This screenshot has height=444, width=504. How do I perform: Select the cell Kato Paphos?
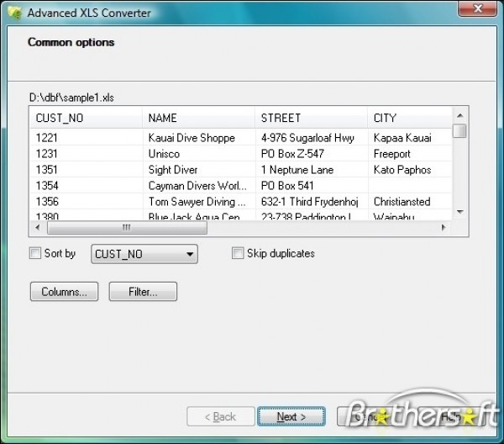pos(410,170)
